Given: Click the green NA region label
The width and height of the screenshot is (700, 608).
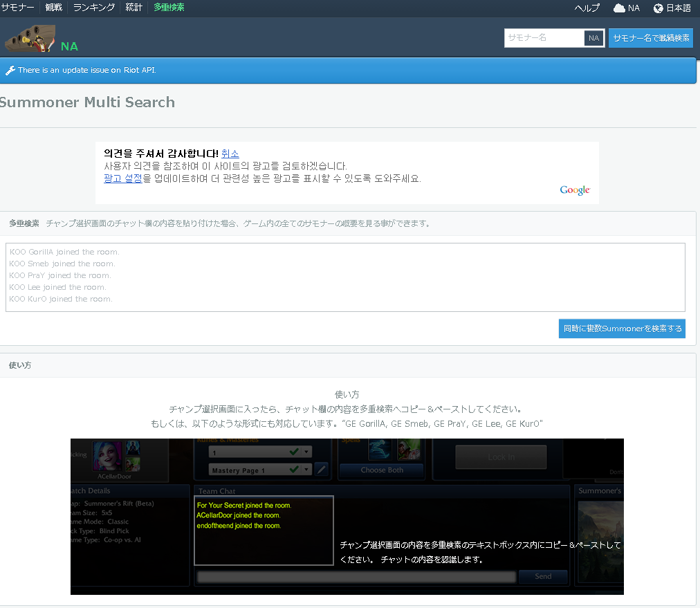Looking at the screenshot, I should (x=69, y=46).
